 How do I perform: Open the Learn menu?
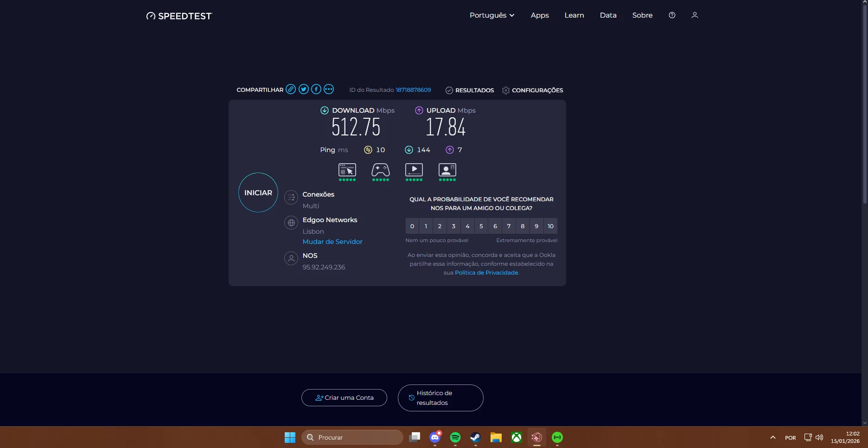click(574, 15)
